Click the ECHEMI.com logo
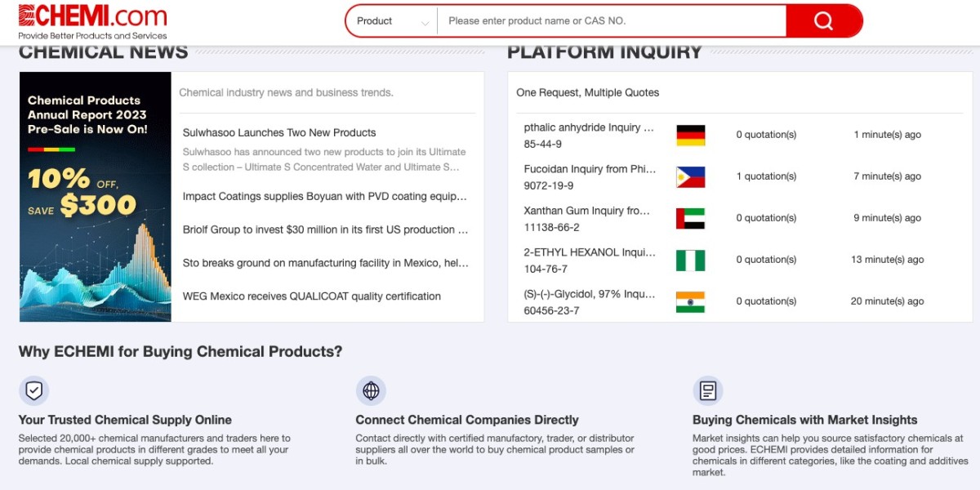The image size is (980, 490). click(92, 22)
